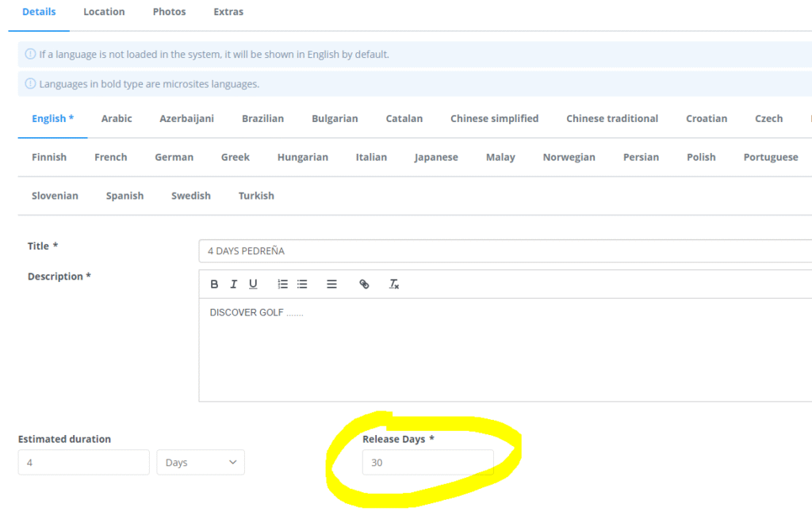Viewport: 812px width, 515px height.
Task: Insert bullet list in description
Action: pos(302,284)
